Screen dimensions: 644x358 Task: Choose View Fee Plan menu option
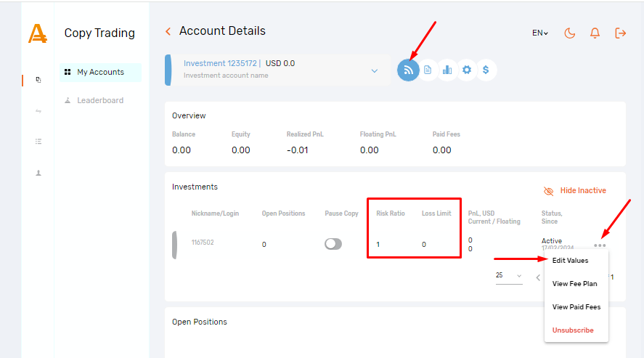[574, 284]
